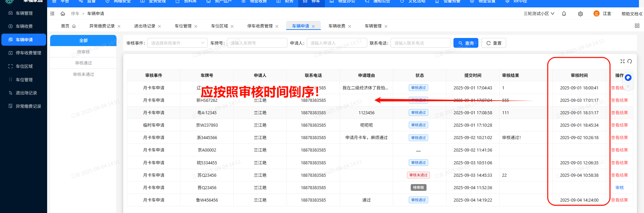
Task: Close the 进出场记录 tab
Action: click(159, 26)
